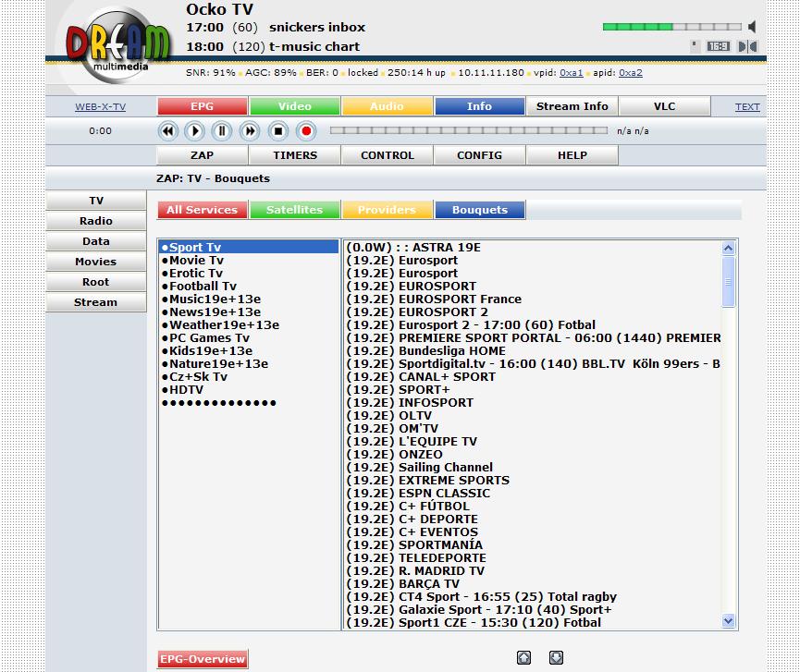800x672 pixels.
Task: Open the CONTROL menu
Action: tap(388, 155)
